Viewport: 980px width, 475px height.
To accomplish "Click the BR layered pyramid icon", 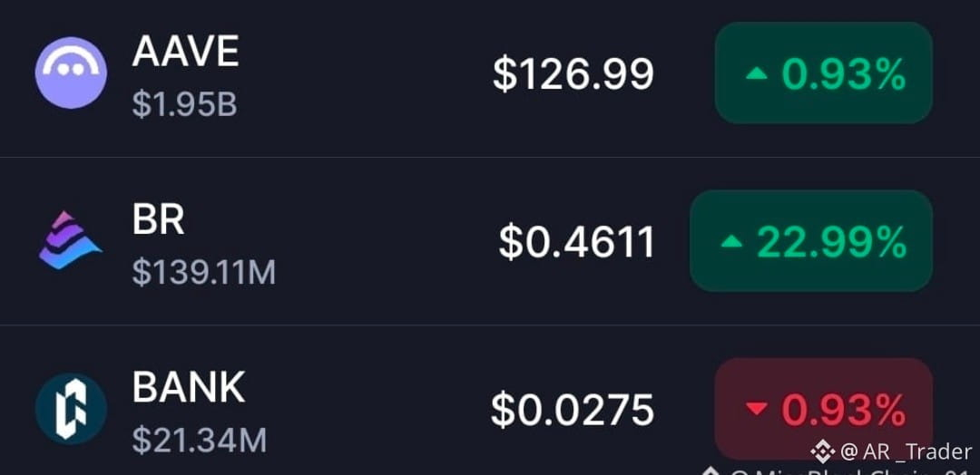I will coord(70,240).
